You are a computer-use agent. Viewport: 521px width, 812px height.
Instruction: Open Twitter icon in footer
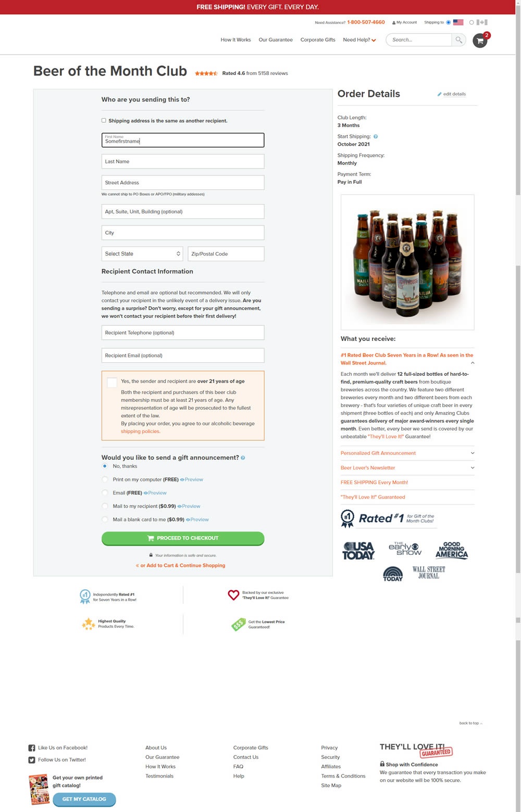pyautogui.click(x=32, y=760)
